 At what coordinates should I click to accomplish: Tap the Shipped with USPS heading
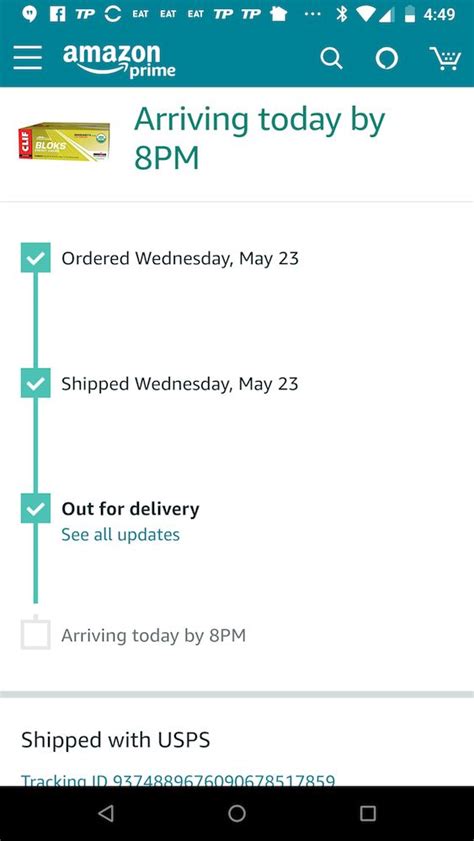(x=115, y=740)
